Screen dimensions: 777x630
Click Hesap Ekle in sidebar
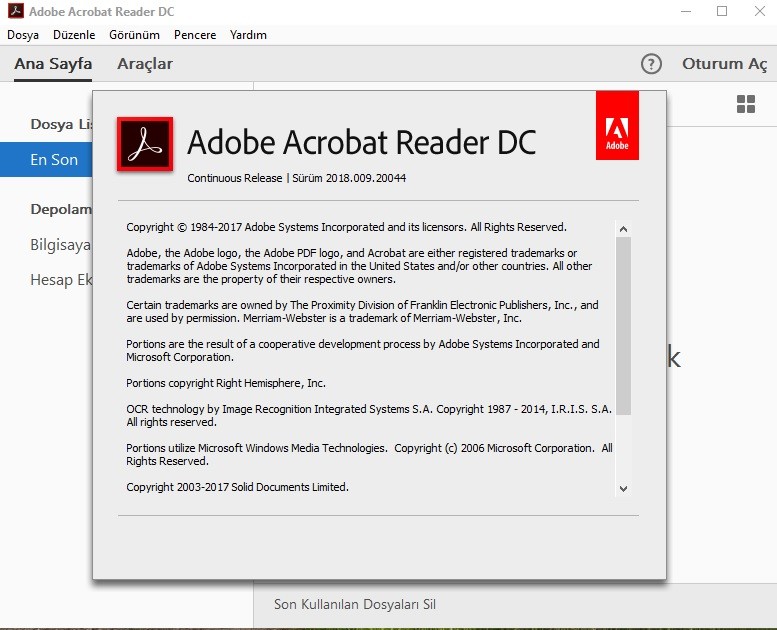click(61, 280)
